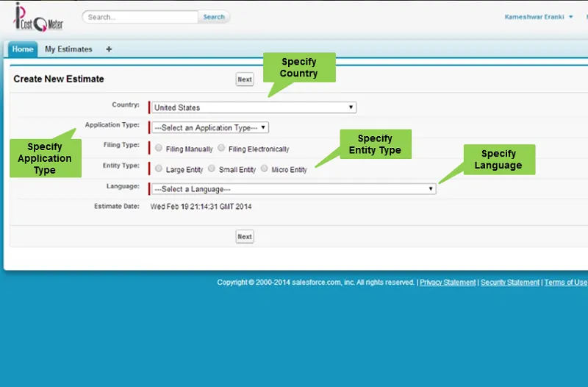The image size is (588, 387).
Task: Open the plus tab for all tabs
Action: pos(109,49)
